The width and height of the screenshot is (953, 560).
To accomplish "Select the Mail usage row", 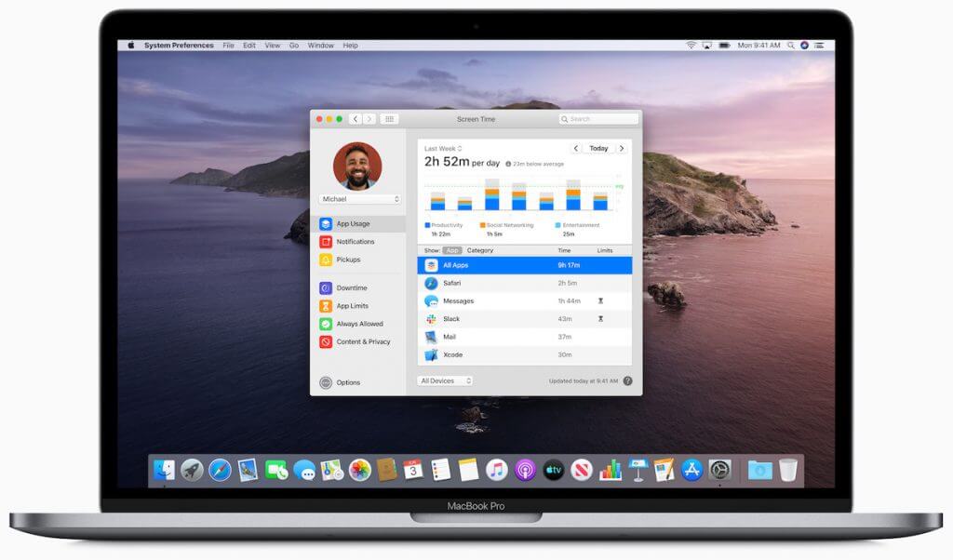I will 525,337.
